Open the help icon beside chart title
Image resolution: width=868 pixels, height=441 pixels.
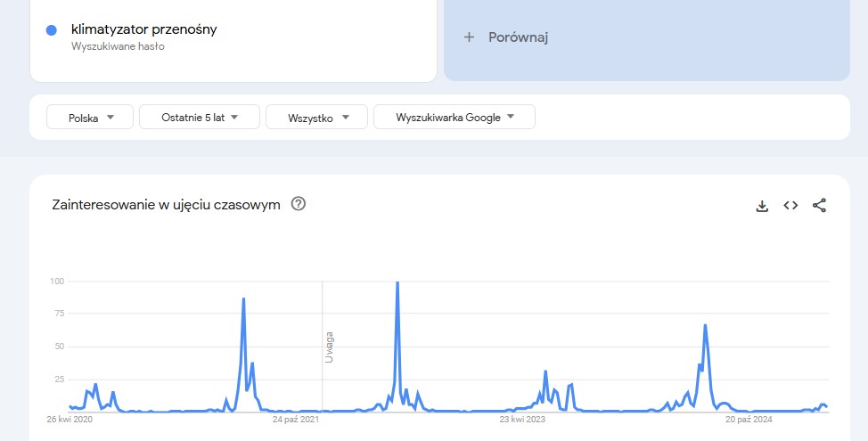click(299, 204)
